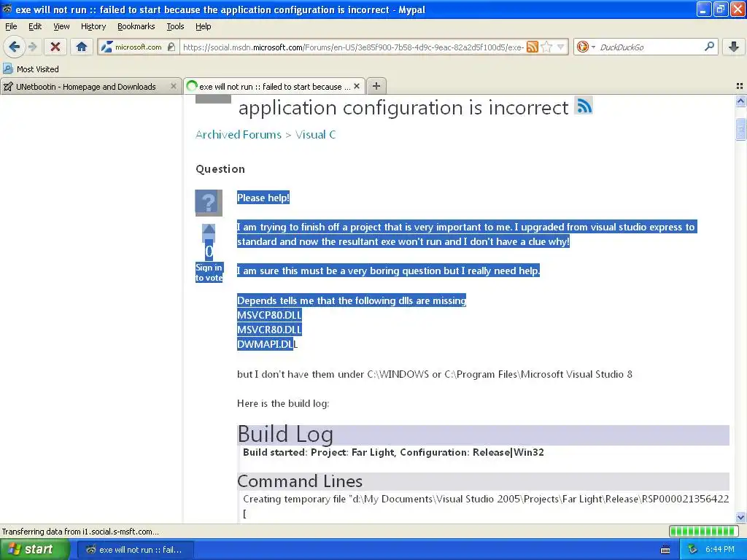Click the 'MSVCR80.DLL' text
The width and height of the screenshot is (747, 560).
click(269, 330)
